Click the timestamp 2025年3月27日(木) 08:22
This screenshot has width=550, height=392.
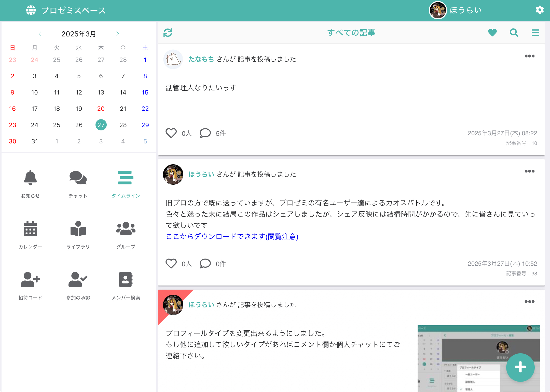(x=502, y=133)
